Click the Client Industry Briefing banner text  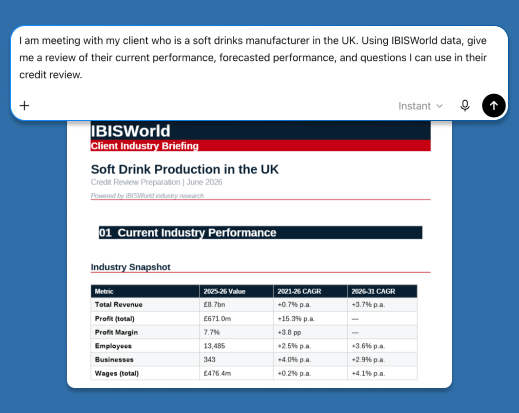click(x=145, y=146)
